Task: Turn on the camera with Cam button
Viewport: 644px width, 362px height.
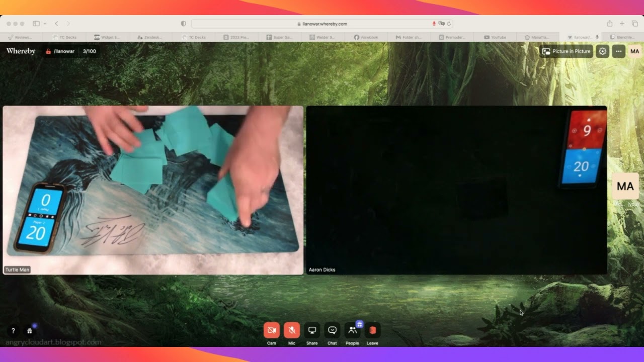Action: (272, 330)
